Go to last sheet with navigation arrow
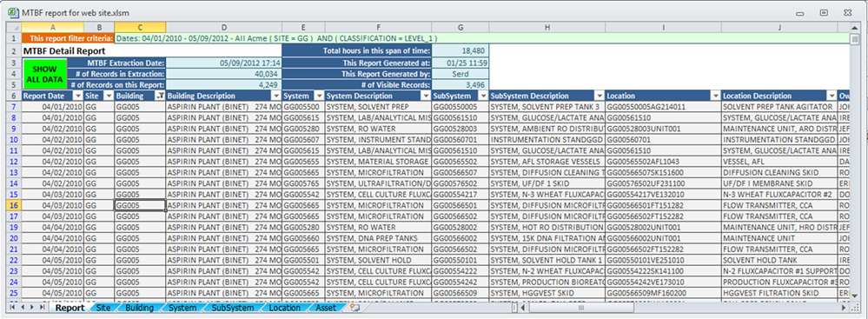The width and height of the screenshot is (868, 319). click(x=42, y=308)
